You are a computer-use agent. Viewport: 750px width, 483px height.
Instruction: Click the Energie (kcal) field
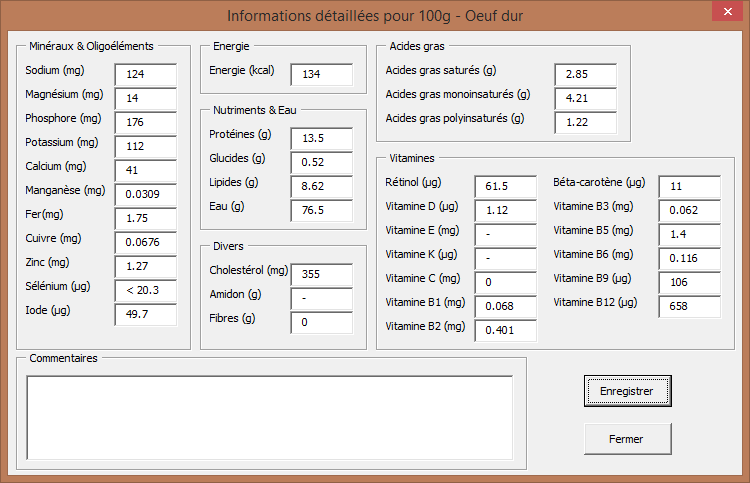(x=322, y=75)
